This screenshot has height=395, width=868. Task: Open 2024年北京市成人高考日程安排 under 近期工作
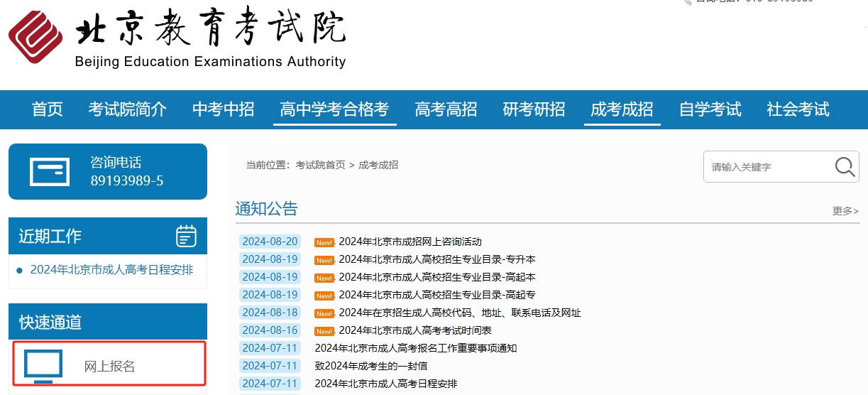[x=111, y=270]
